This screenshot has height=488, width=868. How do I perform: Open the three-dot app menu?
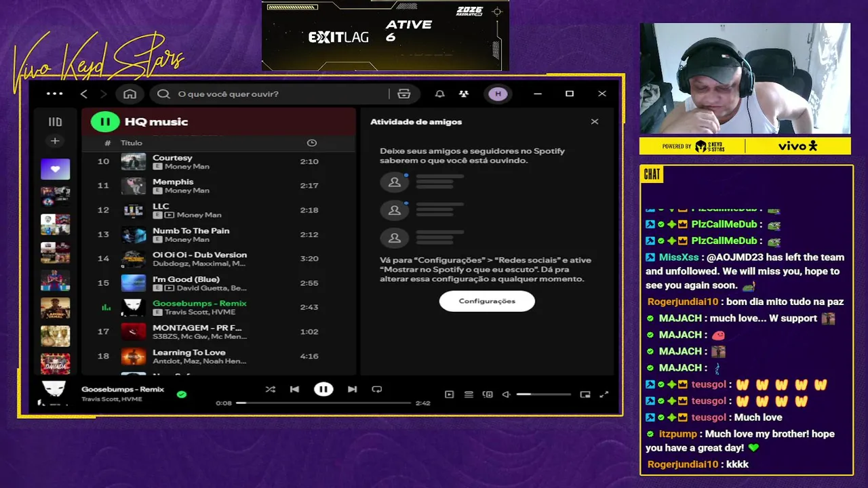pos(54,94)
